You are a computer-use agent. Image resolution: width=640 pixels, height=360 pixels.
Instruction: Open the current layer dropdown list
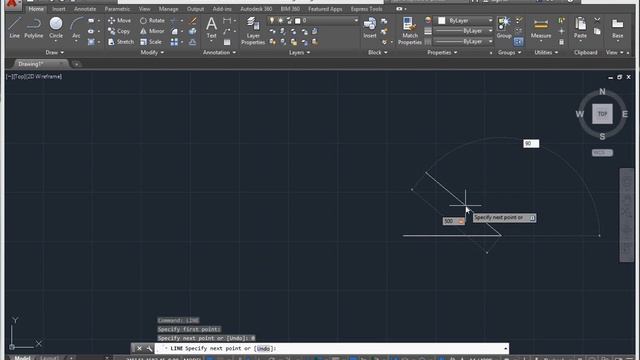(356, 20)
